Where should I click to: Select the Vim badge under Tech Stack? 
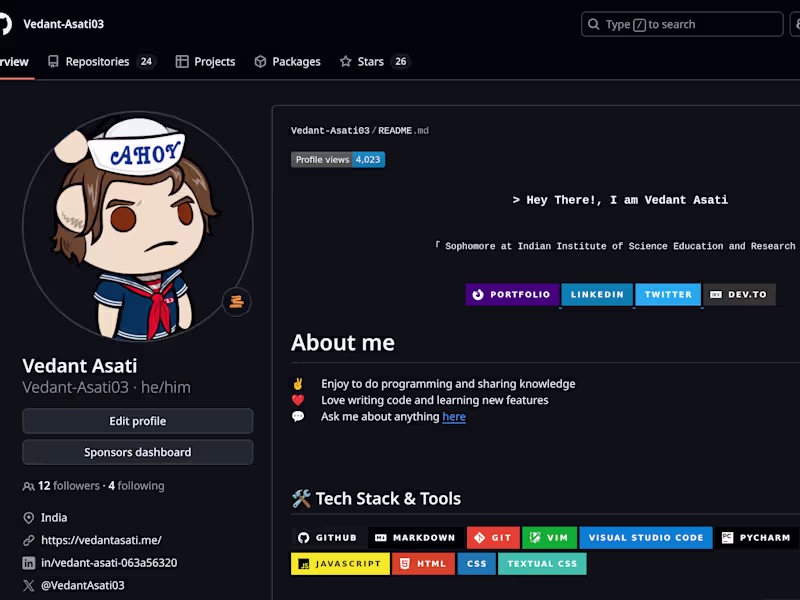(x=550, y=537)
